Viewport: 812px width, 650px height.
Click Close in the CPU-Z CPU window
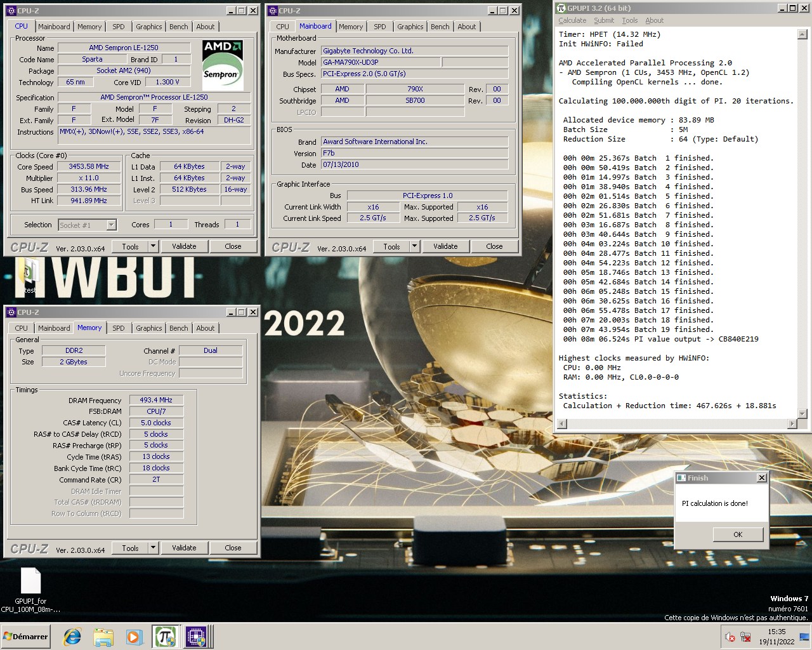(x=233, y=246)
